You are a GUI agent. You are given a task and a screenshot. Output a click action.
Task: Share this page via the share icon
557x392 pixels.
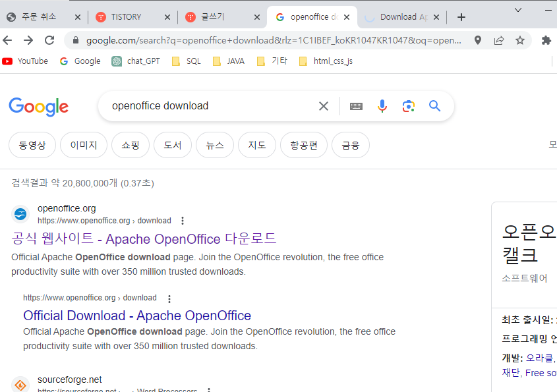click(x=499, y=40)
